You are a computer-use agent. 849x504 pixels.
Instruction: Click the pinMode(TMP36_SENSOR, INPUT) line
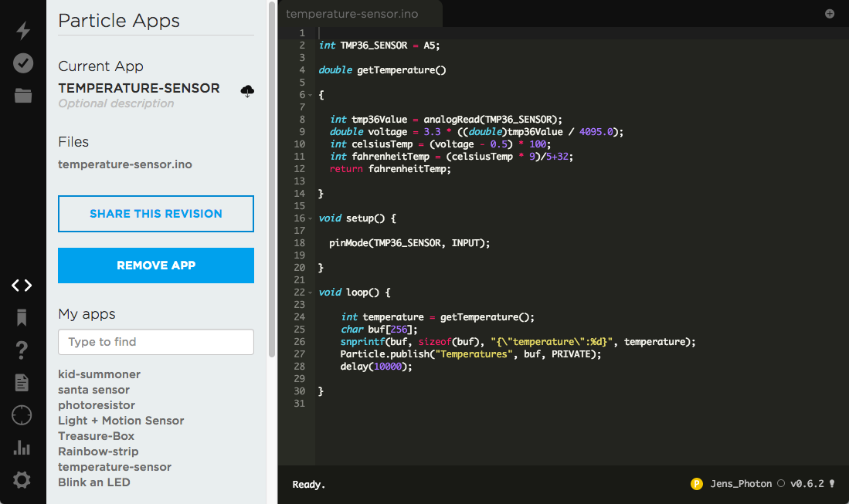point(409,243)
